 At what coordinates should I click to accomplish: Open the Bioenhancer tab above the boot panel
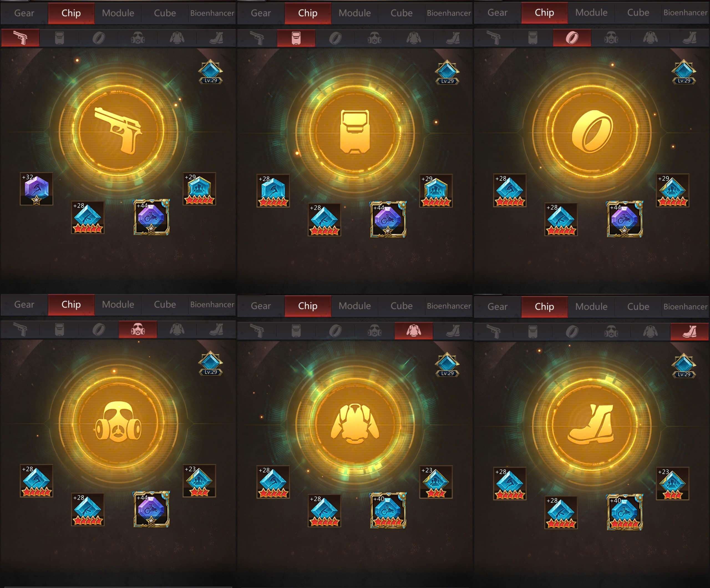coord(685,307)
